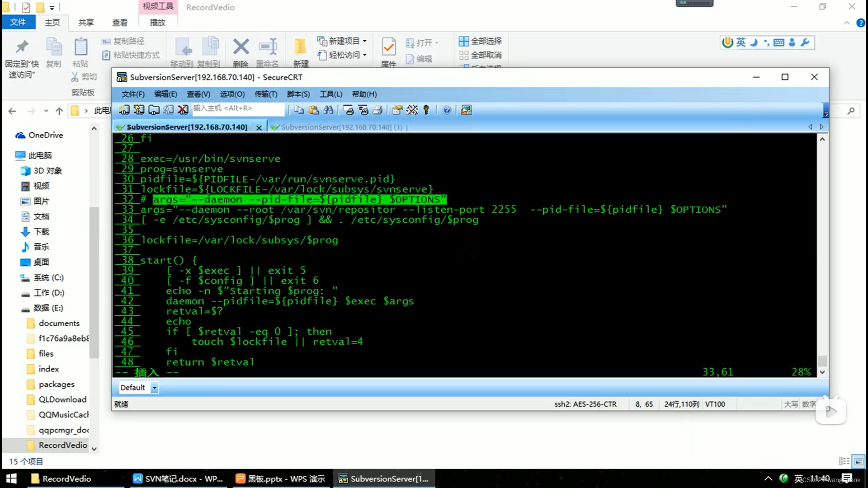Image resolution: width=868 pixels, height=488 pixels.
Task: Click the Paste toolbar icon in SecureCRT
Action: click(x=314, y=110)
